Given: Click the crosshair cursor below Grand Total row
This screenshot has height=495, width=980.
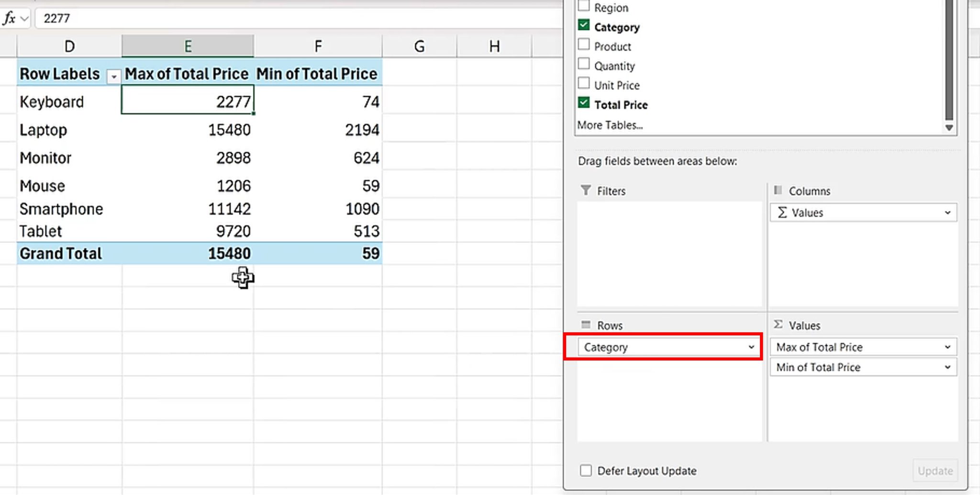Looking at the screenshot, I should 243,279.
